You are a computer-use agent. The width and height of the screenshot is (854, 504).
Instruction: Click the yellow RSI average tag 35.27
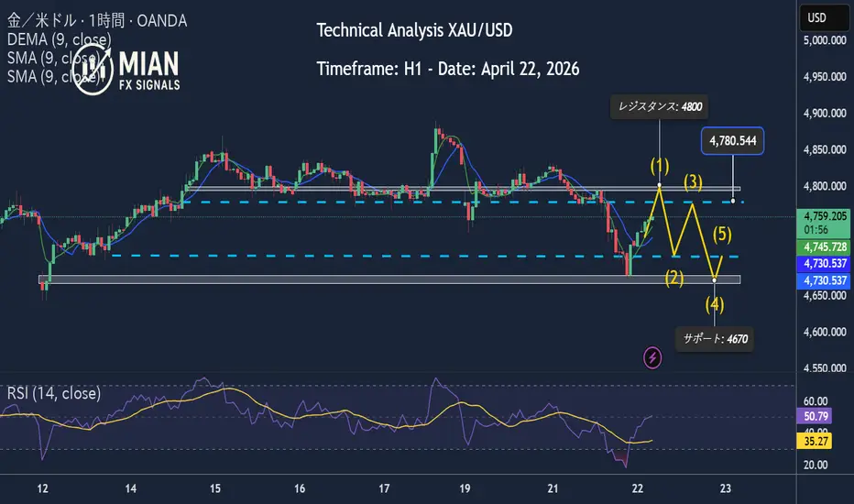[x=815, y=441]
